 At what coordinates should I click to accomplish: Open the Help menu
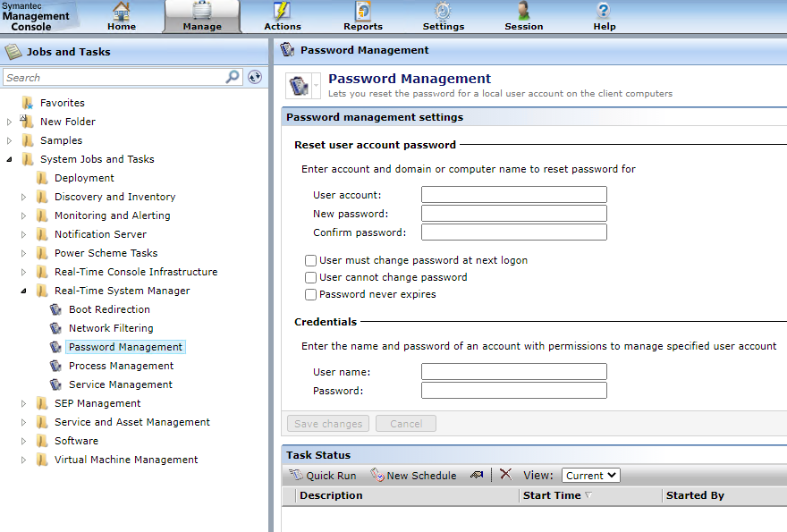tap(605, 16)
